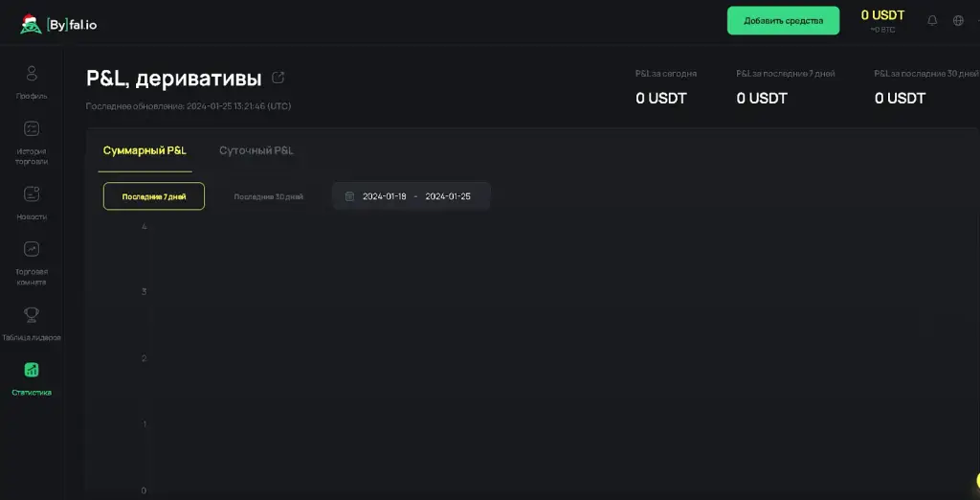Image resolution: width=980 pixels, height=500 pixels.
Task: Click the 0 USDT balance in header
Action: point(882,15)
